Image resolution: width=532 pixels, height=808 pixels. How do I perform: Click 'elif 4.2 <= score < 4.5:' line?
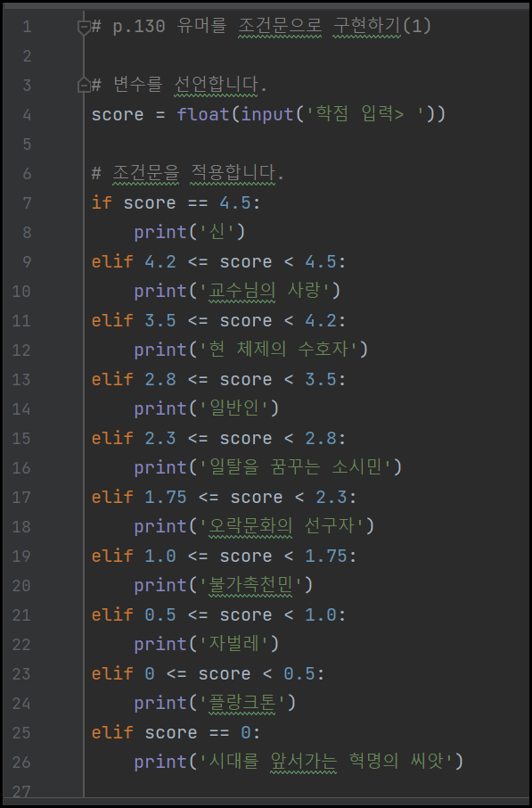218,261
